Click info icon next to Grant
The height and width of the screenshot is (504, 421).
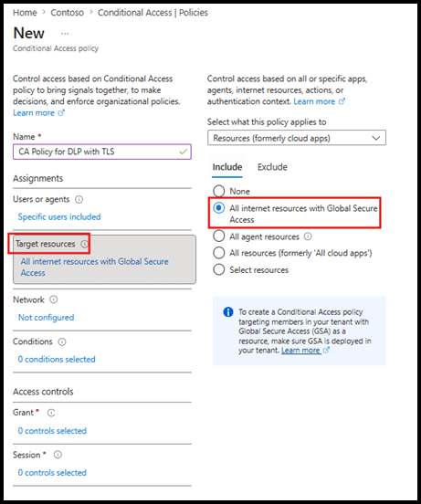click(51, 413)
